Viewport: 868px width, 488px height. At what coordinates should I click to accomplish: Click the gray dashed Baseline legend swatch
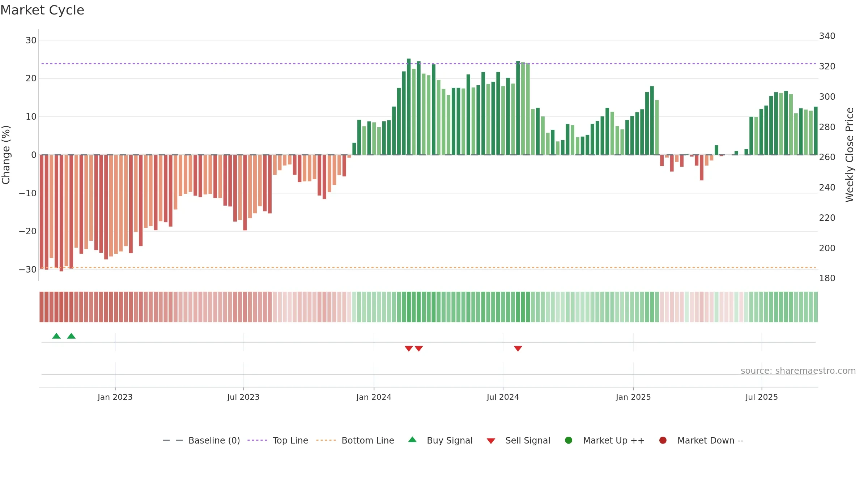click(173, 440)
